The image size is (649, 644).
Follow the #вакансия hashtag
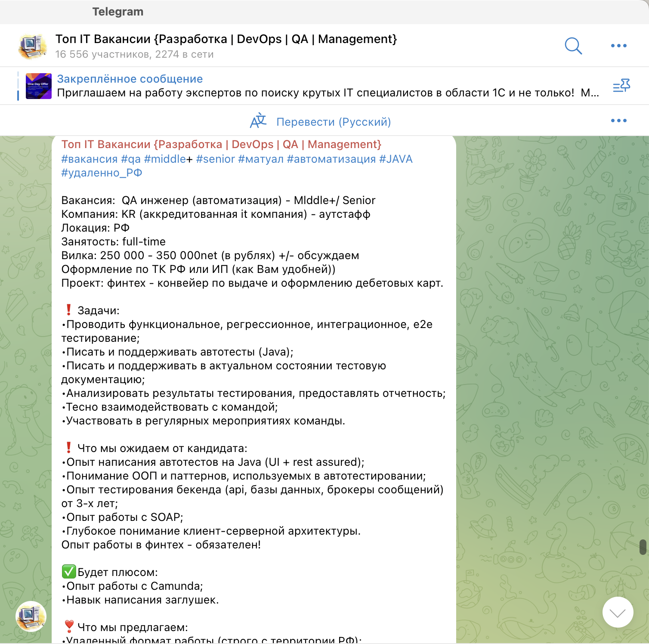[x=90, y=159]
